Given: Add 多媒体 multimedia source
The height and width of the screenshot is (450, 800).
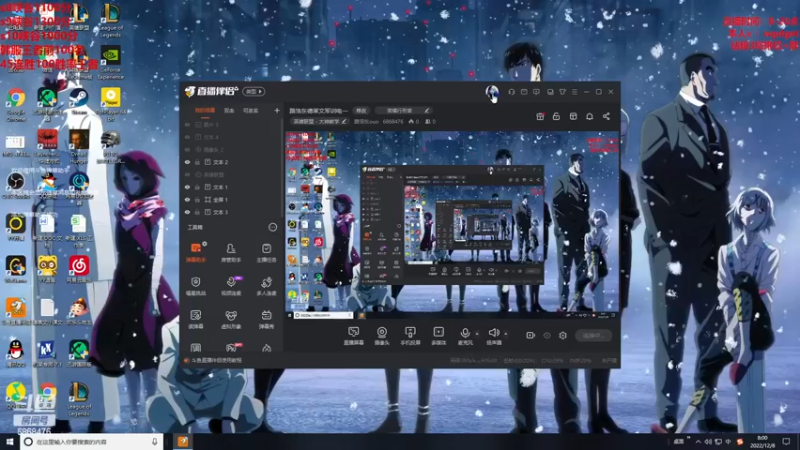Looking at the screenshot, I should 438,336.
